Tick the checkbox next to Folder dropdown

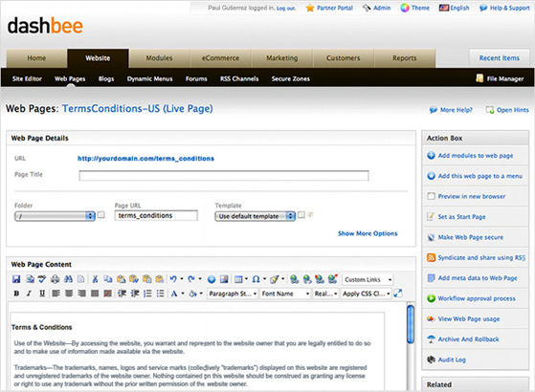pyautogui.click(x=101, y=215)
